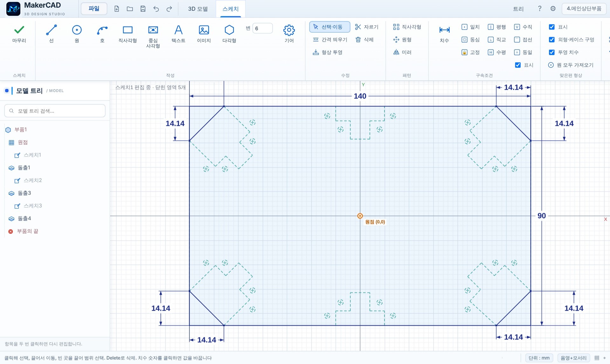Click the model tree search field
610x364 pixels.
tap(55, 111)
